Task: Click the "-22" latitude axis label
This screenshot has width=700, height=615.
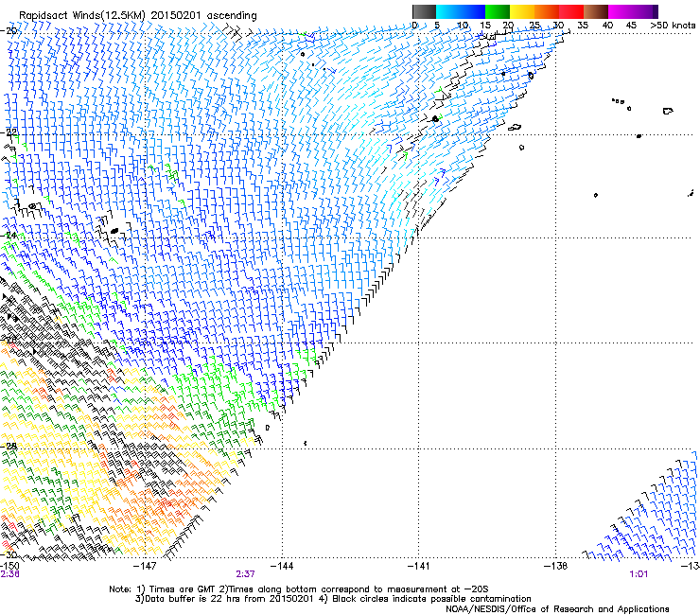Action: point(9,132)
